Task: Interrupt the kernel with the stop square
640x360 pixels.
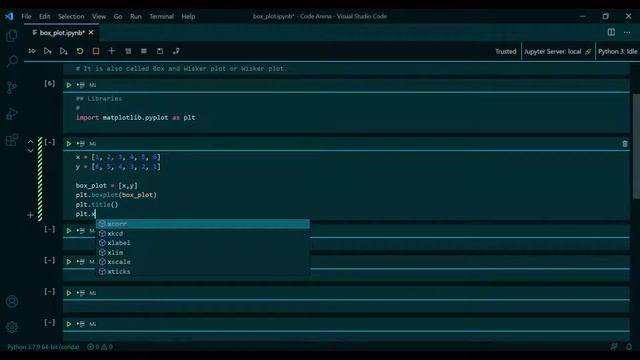Action: (96, 51)
